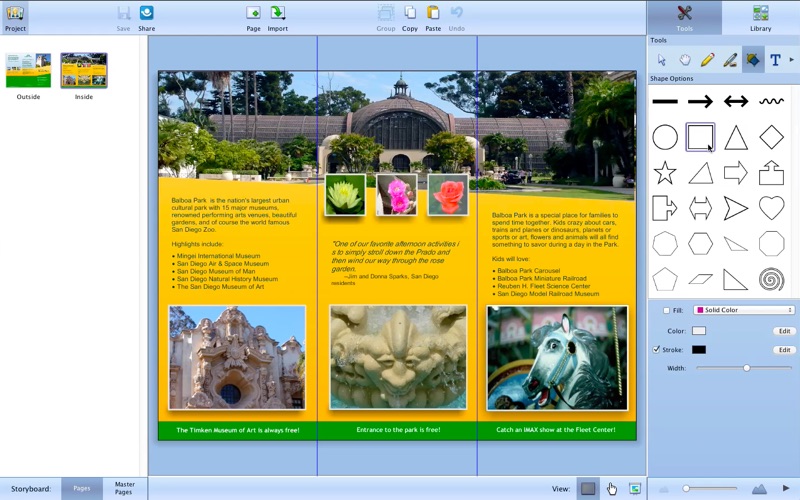Disable the Stroke checkbox

(656, 349)
